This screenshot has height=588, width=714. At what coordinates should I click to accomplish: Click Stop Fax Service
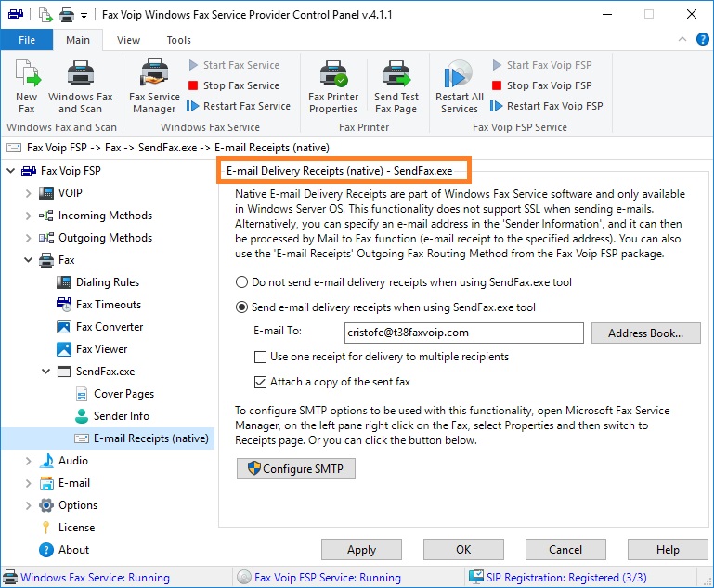point(234,85)
